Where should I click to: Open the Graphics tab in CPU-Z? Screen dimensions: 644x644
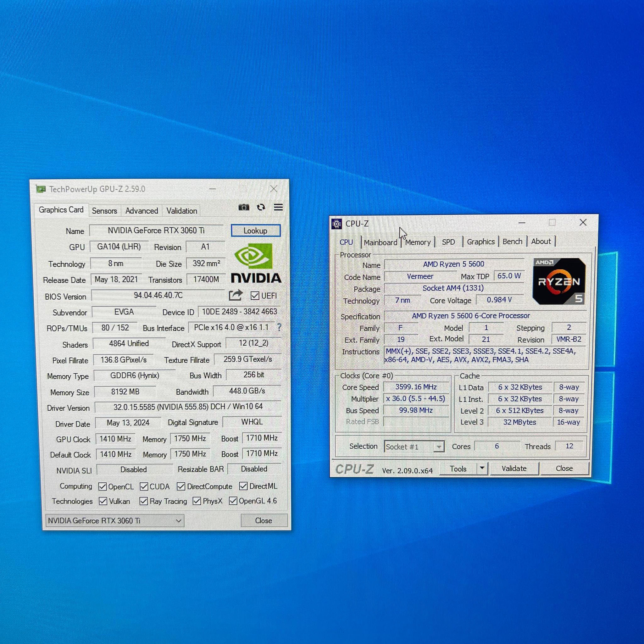click(481, 242)
